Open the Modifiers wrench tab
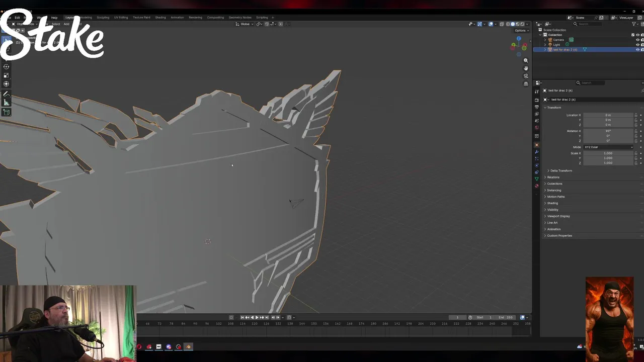 (x=537, y=152)
